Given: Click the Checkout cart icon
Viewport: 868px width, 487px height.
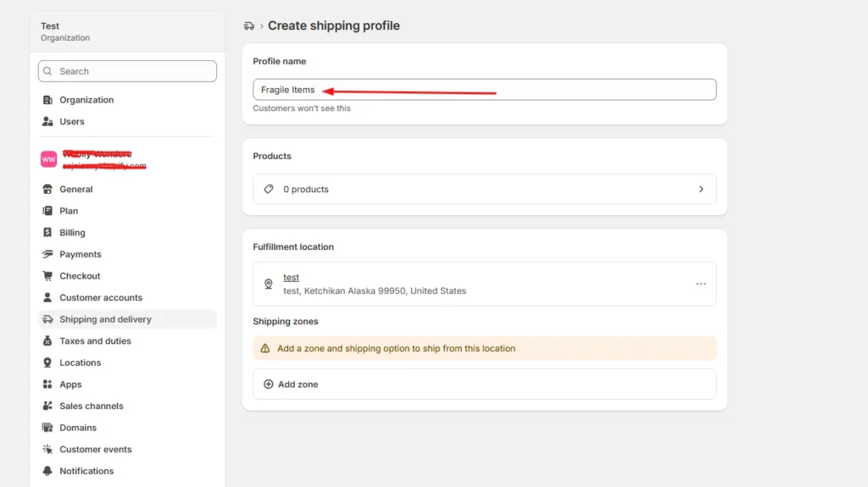Looking at the screenshot, I should click(x=47, y=276).
